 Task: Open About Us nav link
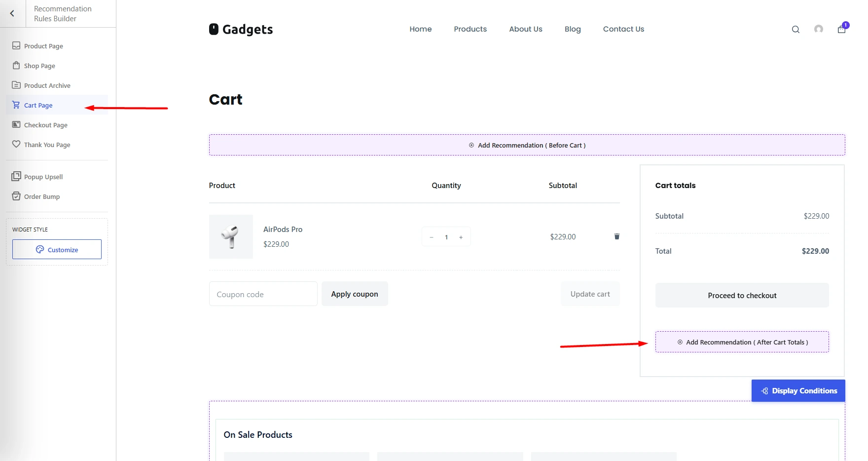[x=526, y=29]
